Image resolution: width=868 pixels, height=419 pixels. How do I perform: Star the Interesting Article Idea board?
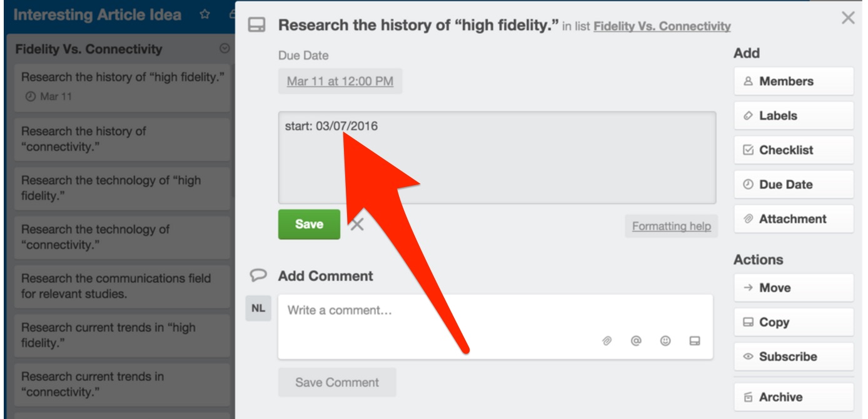click(x=204, y=14)
